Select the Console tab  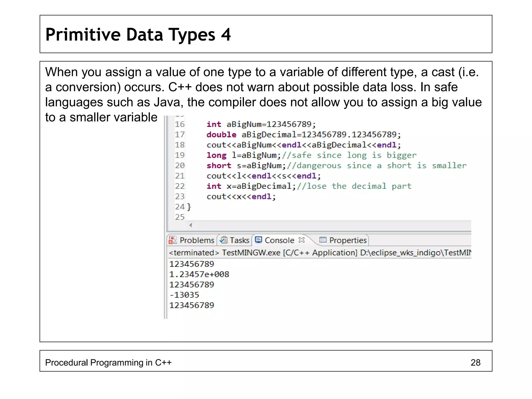point(279,240)
